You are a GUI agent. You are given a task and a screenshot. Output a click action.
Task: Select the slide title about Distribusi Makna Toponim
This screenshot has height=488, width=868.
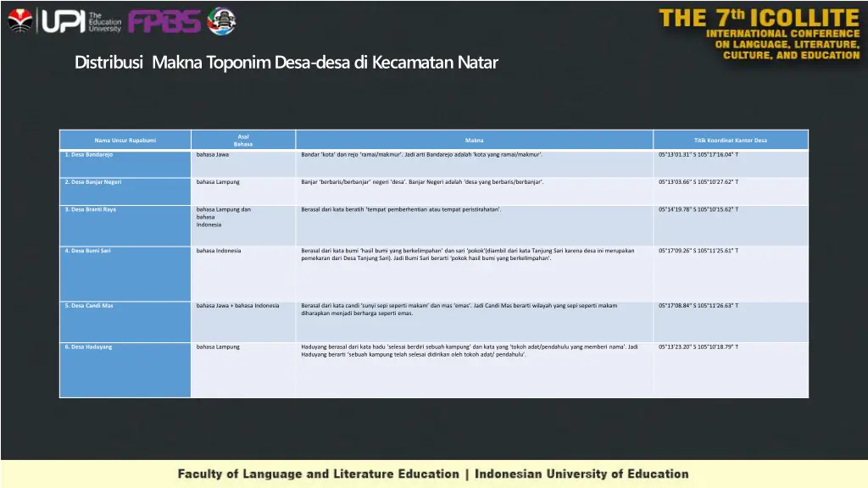point(286,63)
